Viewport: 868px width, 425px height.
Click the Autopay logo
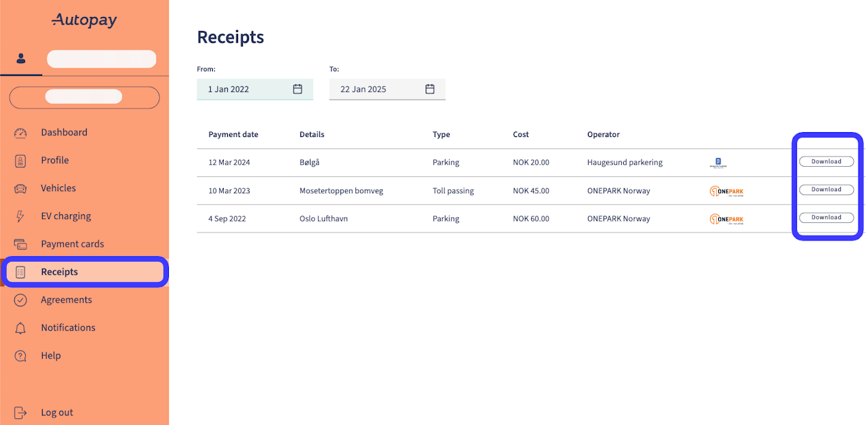pos(84,21)
